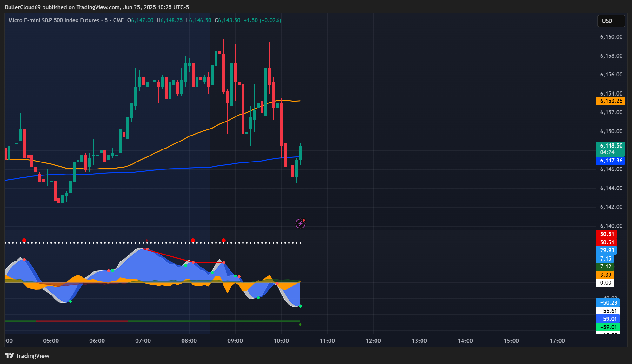Click the -50.23 indicator value label
Viewport: 632px width, 364px height.
point(608,303)
